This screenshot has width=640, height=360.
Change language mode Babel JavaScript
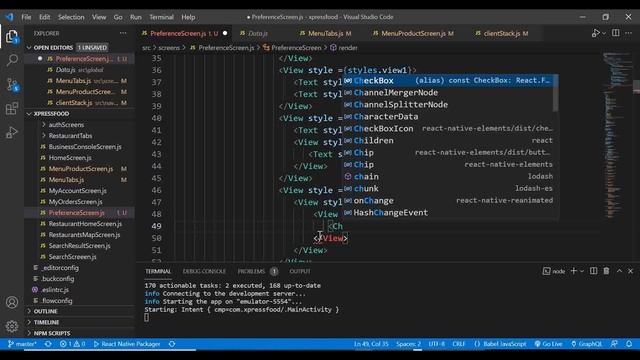500,344
